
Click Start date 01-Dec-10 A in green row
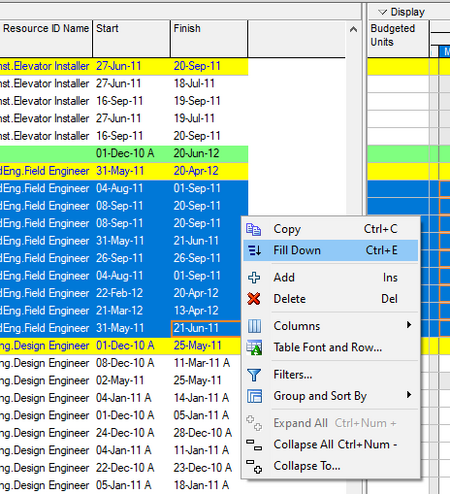tap(125, 154)
